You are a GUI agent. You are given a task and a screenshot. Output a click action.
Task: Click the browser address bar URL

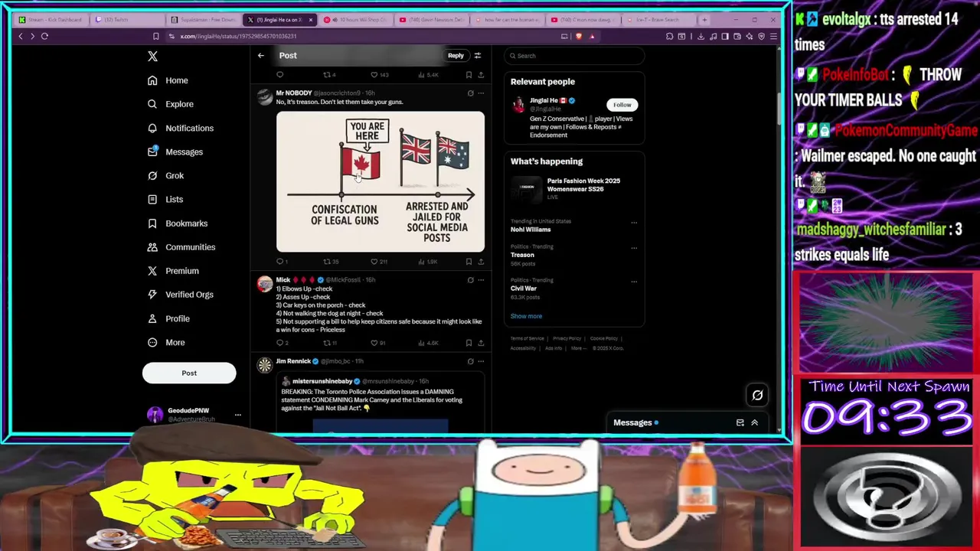(x=239, y=36)
